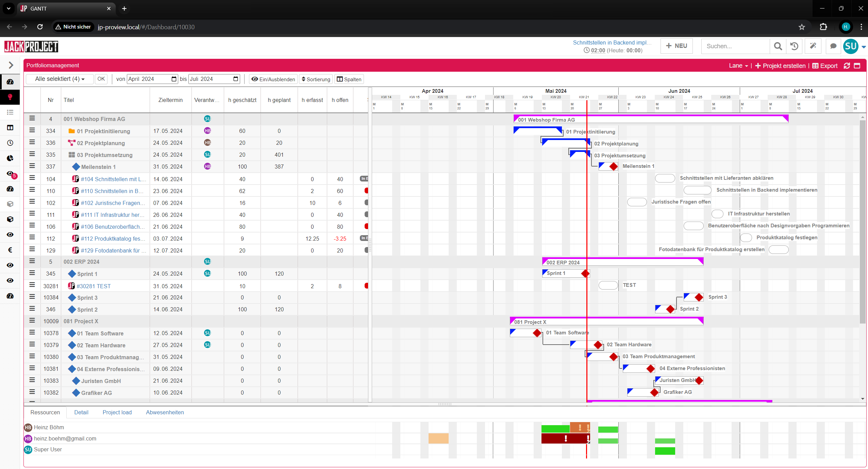Open the light bulb sidebar icon
Image resolution: width=868 pixels, height=469 pixels.
pyautogui.click(x=10, y=97)
